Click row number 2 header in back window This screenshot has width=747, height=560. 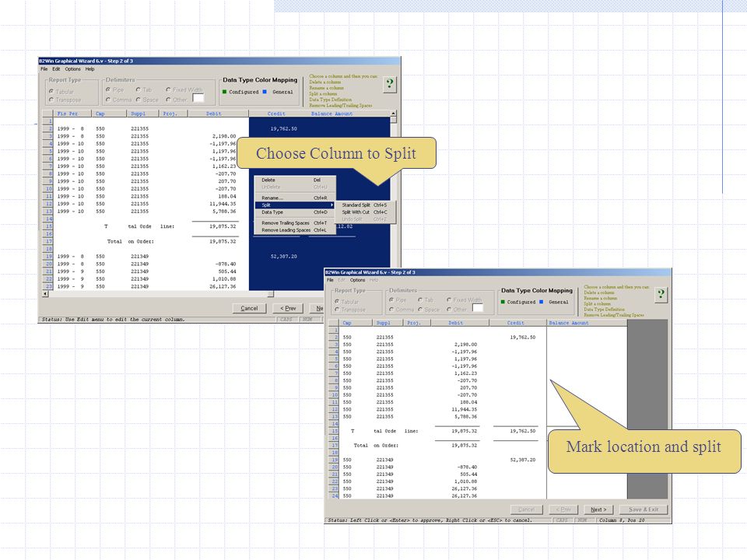(47, 128)
